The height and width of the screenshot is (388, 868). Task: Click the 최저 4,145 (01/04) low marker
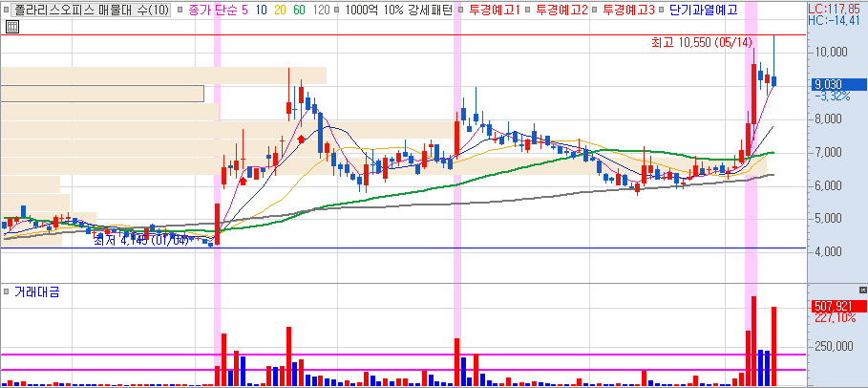point(141,241)
